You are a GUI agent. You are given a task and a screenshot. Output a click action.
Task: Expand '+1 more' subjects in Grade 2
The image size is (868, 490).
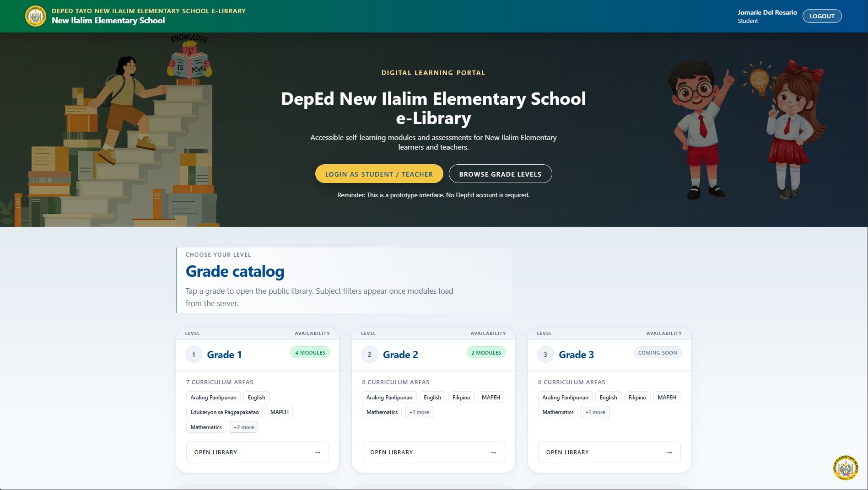[x=419, y=412]
